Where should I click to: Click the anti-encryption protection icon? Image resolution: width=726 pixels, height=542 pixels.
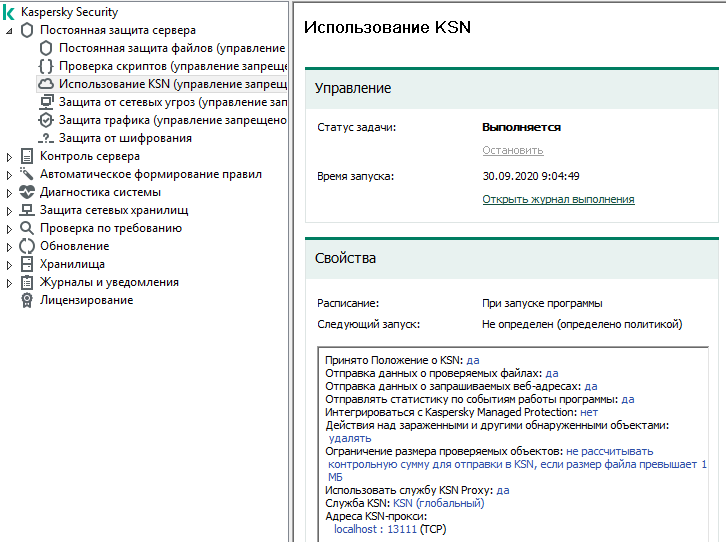click(x=46, y=138)
